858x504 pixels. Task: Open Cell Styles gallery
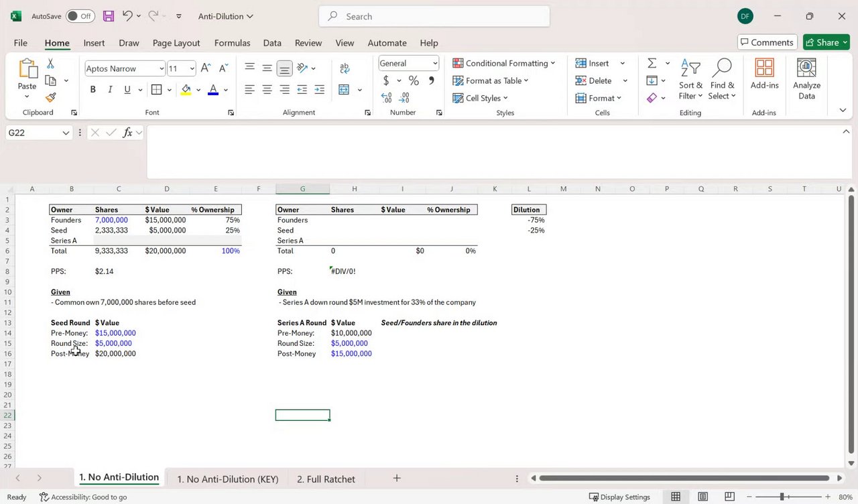(480, 98)
